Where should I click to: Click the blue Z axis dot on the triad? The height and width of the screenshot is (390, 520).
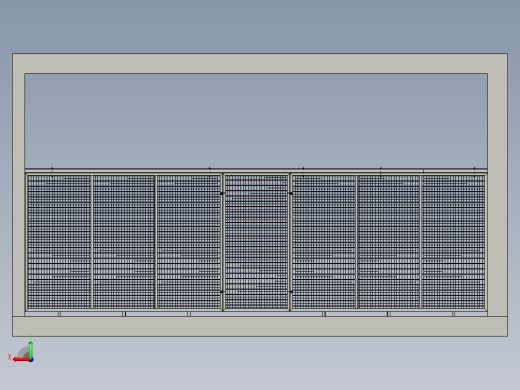[31, 360]
